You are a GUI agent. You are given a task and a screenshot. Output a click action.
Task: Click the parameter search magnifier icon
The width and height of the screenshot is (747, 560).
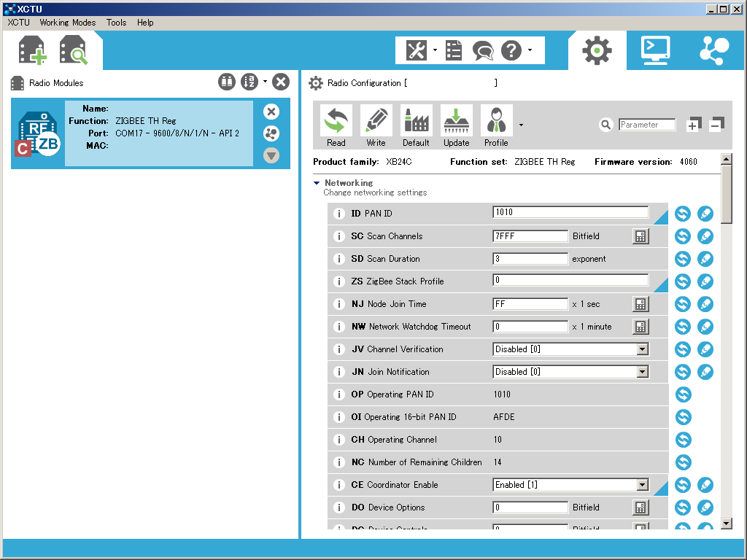(605, 125)
